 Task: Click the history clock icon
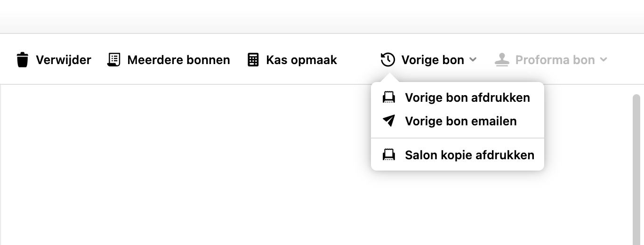[388, 60]
